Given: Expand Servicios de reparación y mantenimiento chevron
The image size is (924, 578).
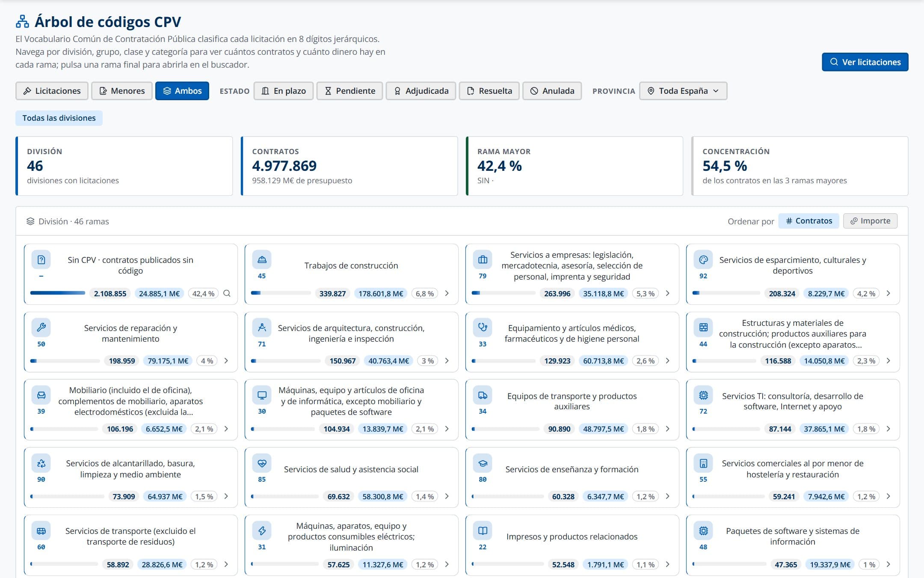Looking at the screenshot, I should [x=226, y=361].
